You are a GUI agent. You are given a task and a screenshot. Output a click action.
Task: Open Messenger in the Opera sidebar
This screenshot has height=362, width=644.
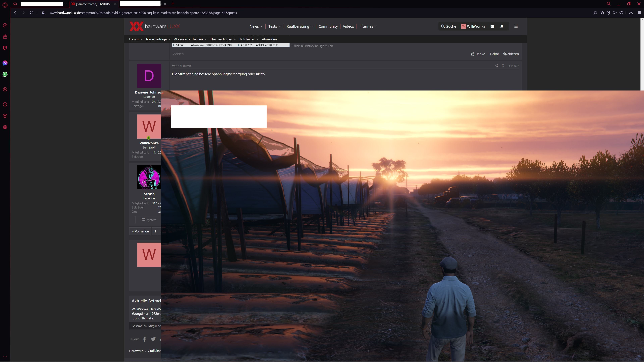point(5,63)
